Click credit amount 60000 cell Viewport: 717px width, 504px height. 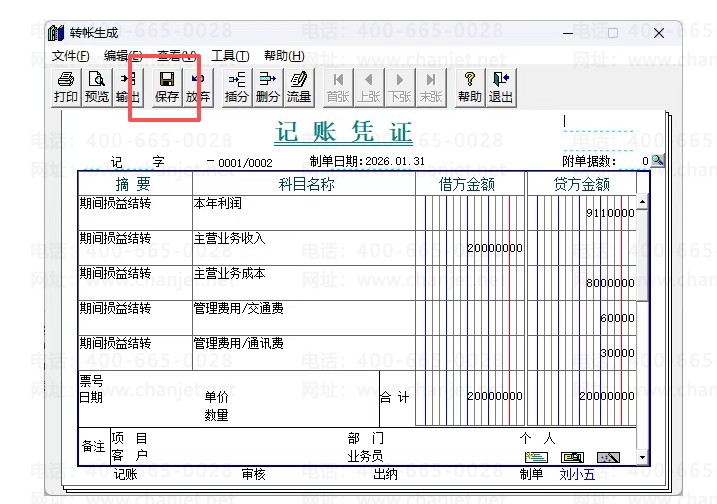tap(581, 318)
